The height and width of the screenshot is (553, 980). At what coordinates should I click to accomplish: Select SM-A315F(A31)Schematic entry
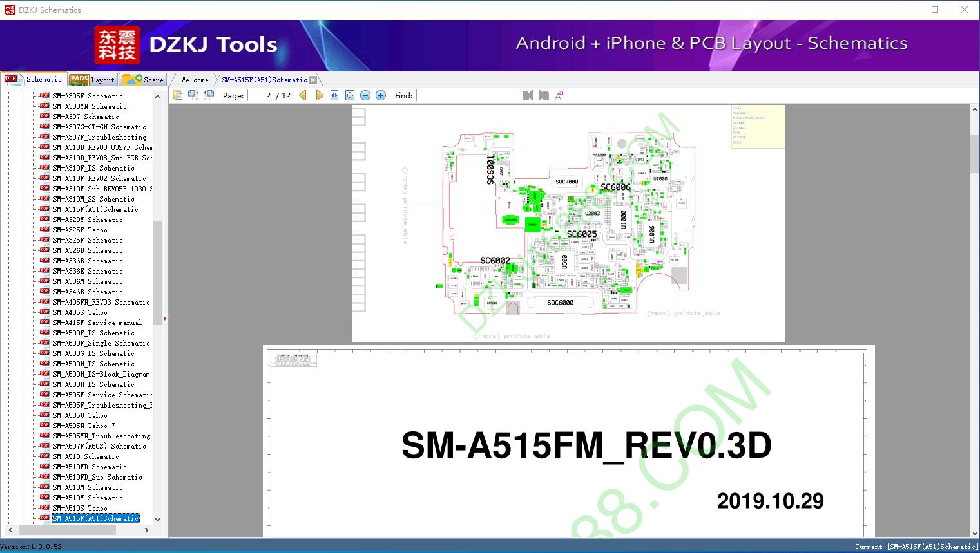tap(95, 209)
